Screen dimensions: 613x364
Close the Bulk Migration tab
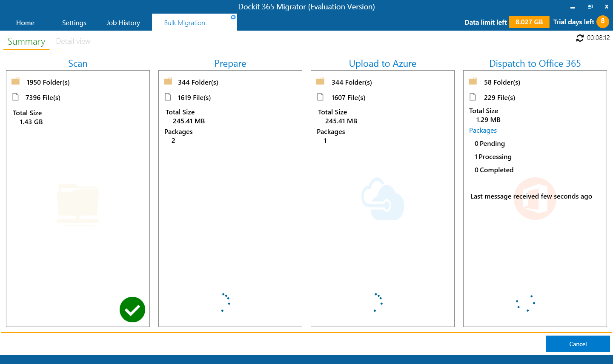(x=233, y=17)
